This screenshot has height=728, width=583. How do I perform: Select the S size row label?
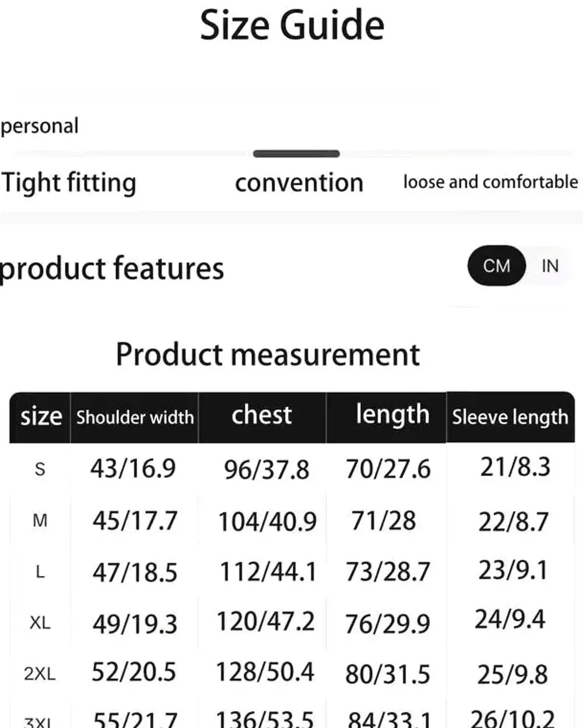click(40, 469)
